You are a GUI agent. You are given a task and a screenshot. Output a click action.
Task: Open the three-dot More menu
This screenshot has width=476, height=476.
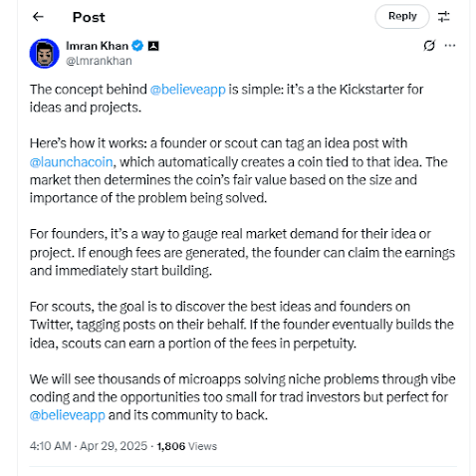coord(450,46)
